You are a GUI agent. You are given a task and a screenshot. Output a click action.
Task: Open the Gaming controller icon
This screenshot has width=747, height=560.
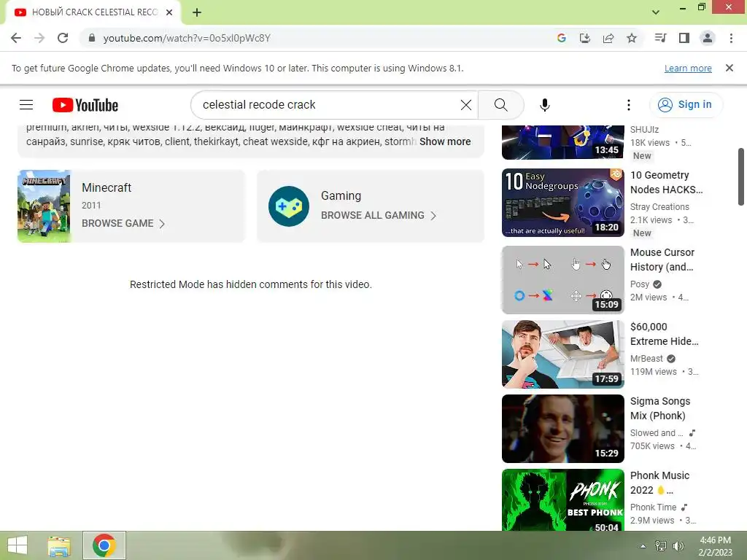[x=289, y=206]
